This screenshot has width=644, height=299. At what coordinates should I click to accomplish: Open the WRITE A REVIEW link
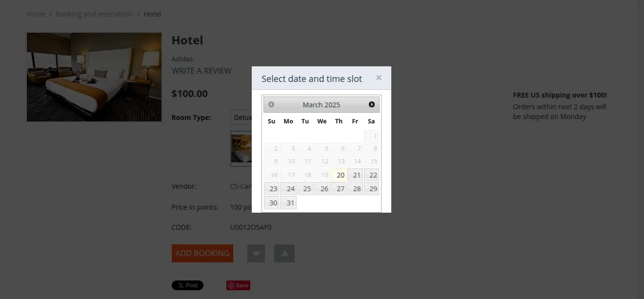coord(201,71)
